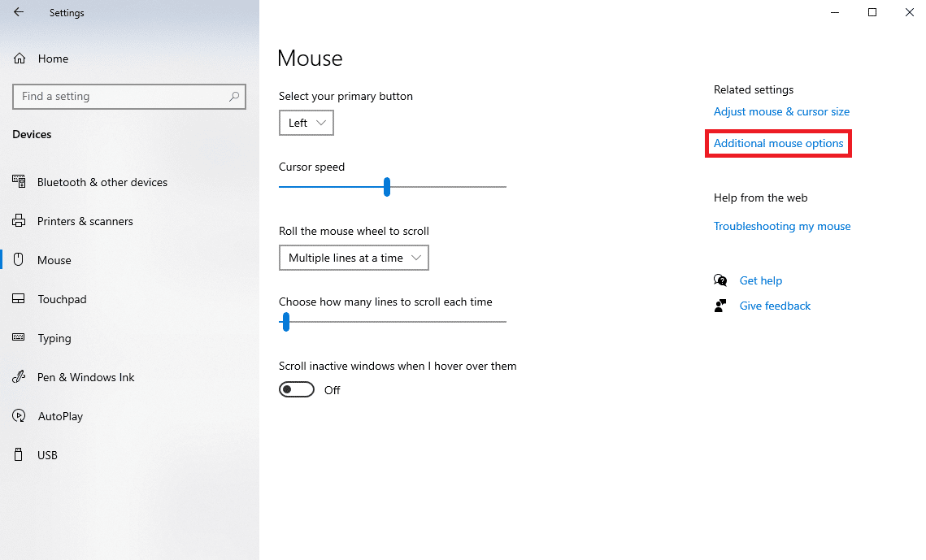Click the AutoPlay icon
This screenshot has width=926, height=560.
pyautogui.click(x=19, y=415)
